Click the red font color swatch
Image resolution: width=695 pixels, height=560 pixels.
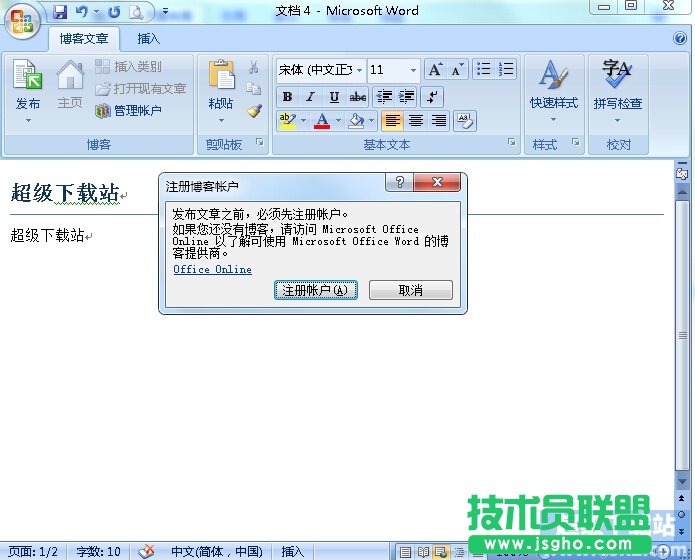321,121
